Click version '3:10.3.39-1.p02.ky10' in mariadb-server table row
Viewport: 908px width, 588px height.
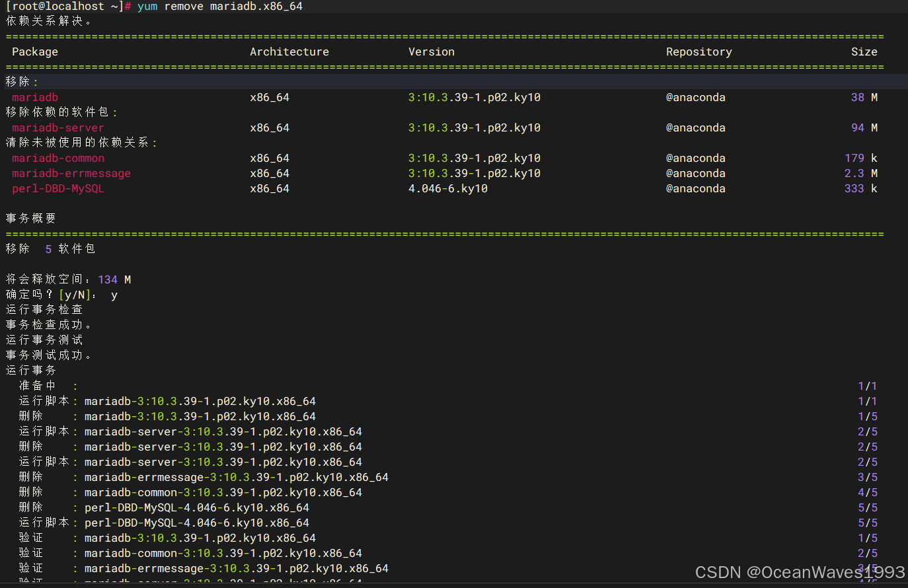(x=474, y=128)
